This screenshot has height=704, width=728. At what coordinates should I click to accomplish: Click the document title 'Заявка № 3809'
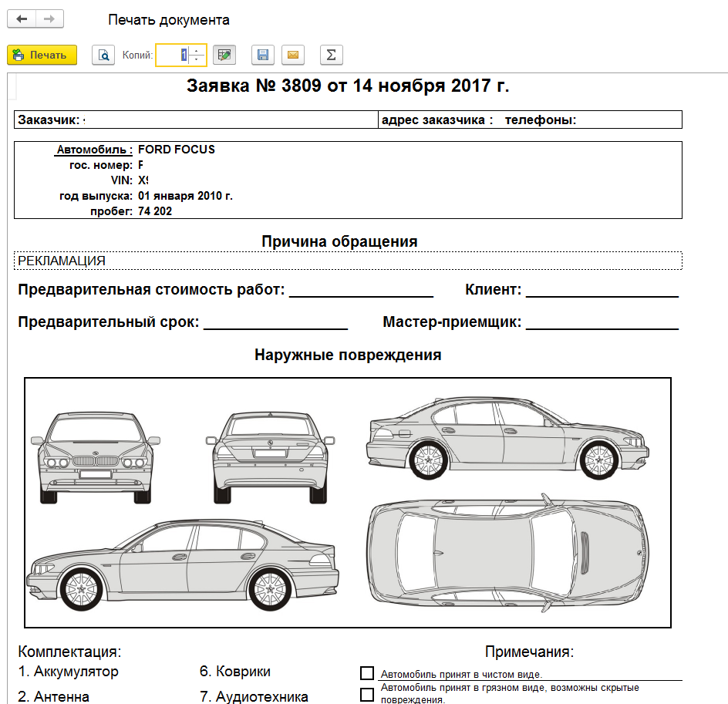tap(348, 86)
